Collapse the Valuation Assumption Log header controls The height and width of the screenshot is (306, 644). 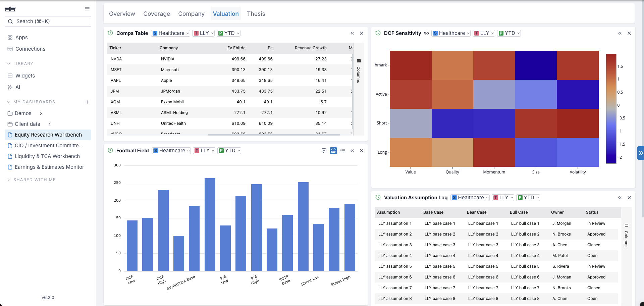(620, 198)
